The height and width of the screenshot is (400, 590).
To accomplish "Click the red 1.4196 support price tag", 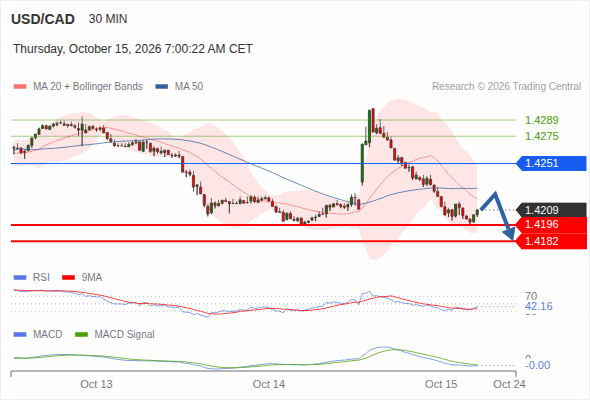I will coord(552,225).
